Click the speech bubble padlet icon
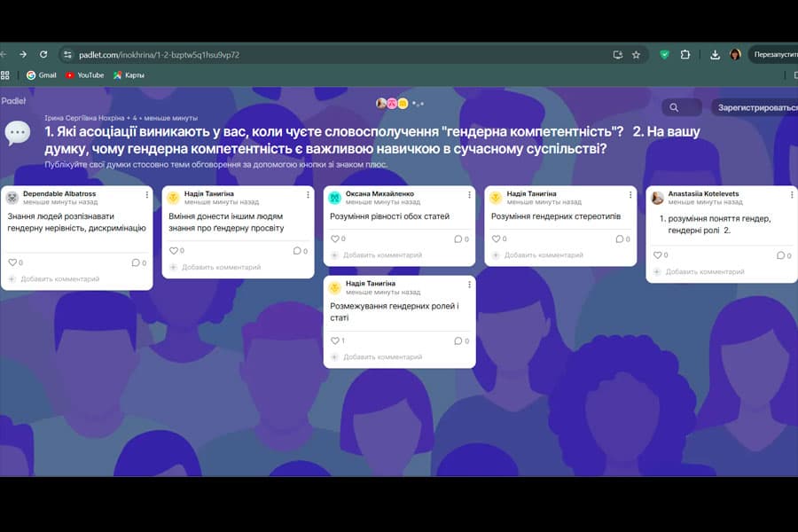 tap(18, 133)
